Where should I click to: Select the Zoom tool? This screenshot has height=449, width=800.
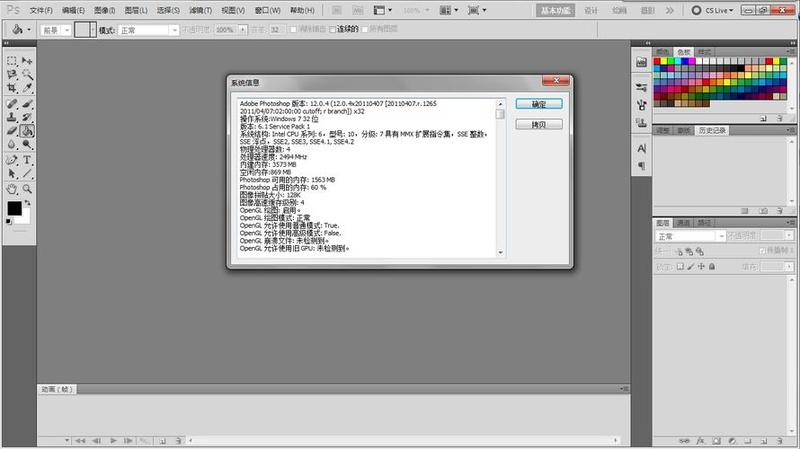[x=27, y=189]
